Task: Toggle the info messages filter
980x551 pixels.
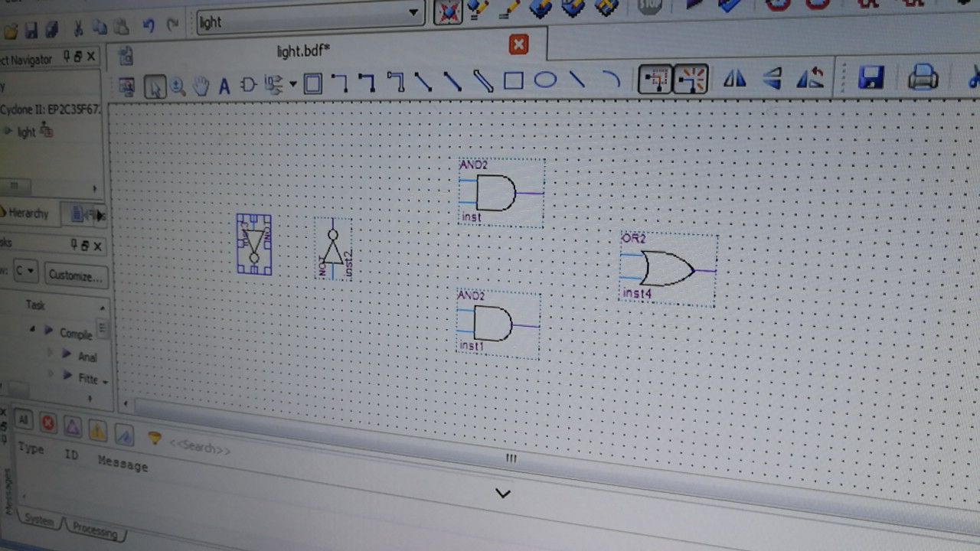Action: (124, 435)
